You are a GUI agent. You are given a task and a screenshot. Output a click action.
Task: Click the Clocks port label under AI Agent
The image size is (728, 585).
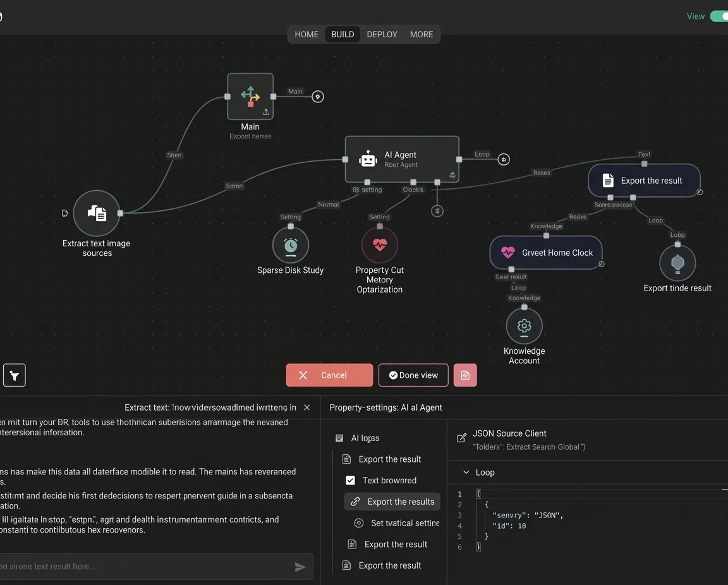pyautogui.click(x=413, y=190)
